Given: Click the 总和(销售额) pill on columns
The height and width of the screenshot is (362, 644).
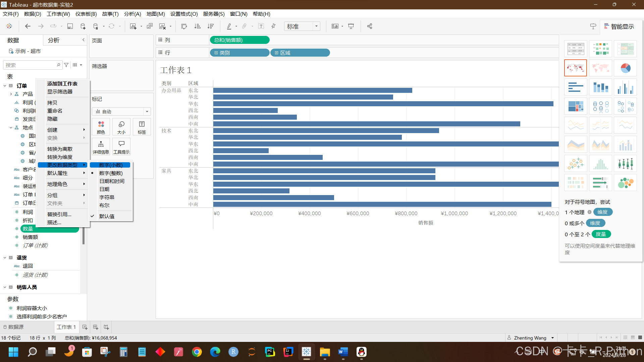Looking at the screenshot, I should pos(240,40).
